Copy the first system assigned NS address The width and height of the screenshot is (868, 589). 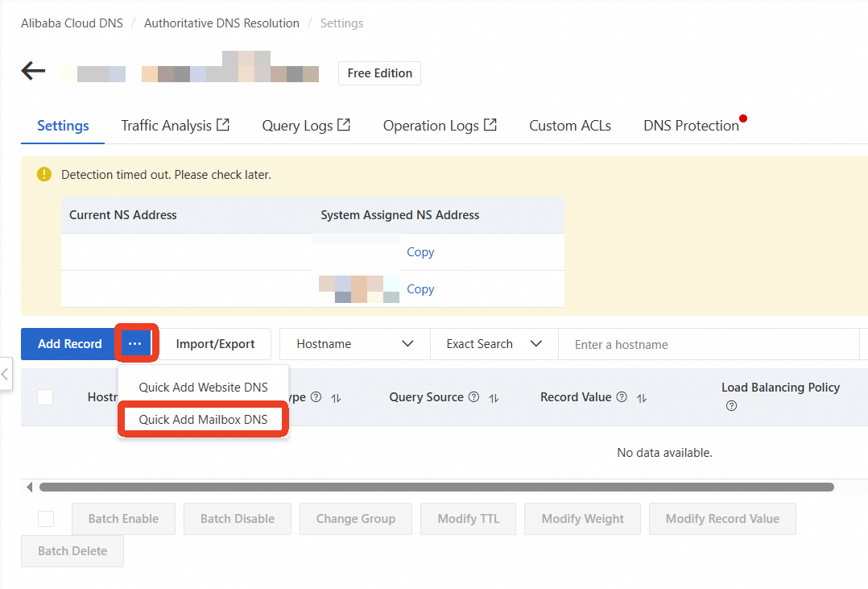(420, 252)
